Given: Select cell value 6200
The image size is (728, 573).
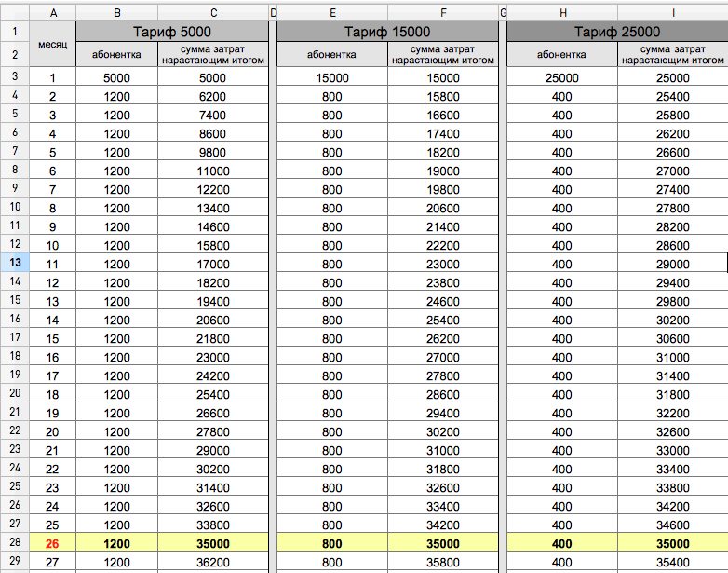Looking at the screenshot, I should tap(213, 96).
